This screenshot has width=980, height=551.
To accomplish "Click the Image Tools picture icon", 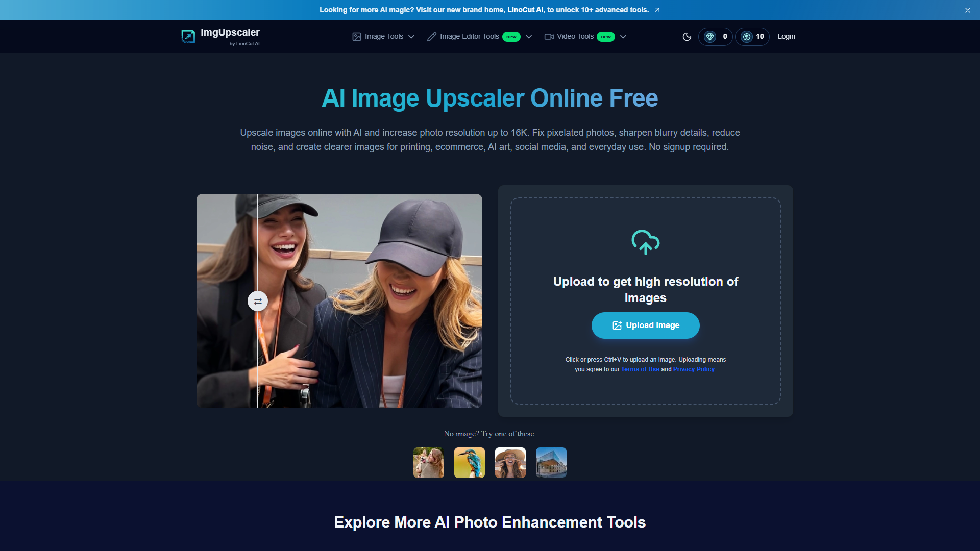I will tap(357, 37).
